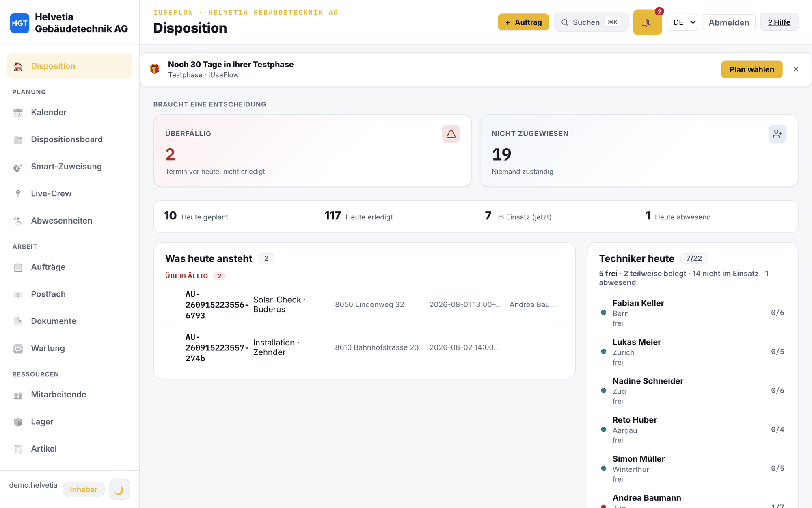Open Dispositionsboard in sidebar
This screenshot has height=508, width=812.
[70, 139]
